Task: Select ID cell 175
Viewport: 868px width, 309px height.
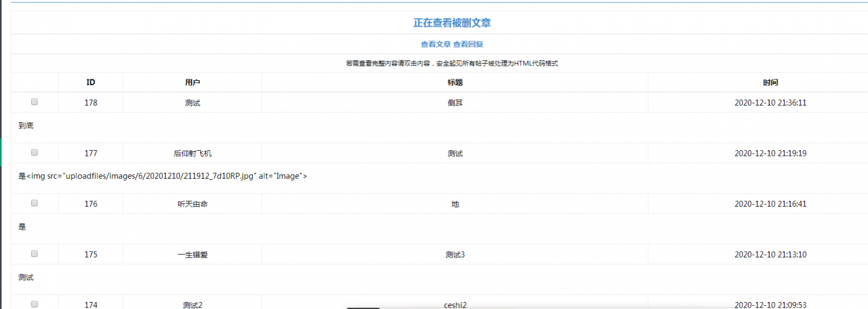Action: point(91,255)
